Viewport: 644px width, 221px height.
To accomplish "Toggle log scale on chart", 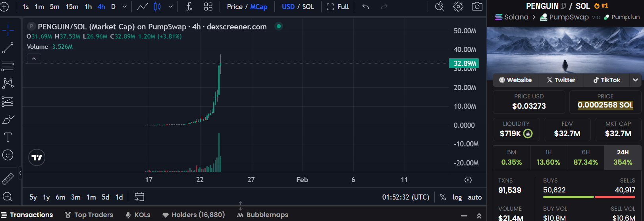I will tap(457, 197).
